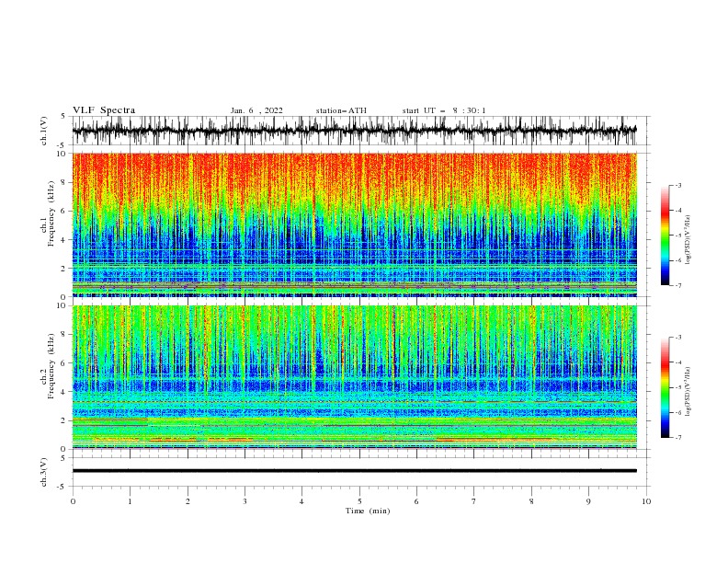The height and width of the screenshot is (563, 728).
Task: Click the ch.1 voltage waveform trace
Action: pos(354,131)
